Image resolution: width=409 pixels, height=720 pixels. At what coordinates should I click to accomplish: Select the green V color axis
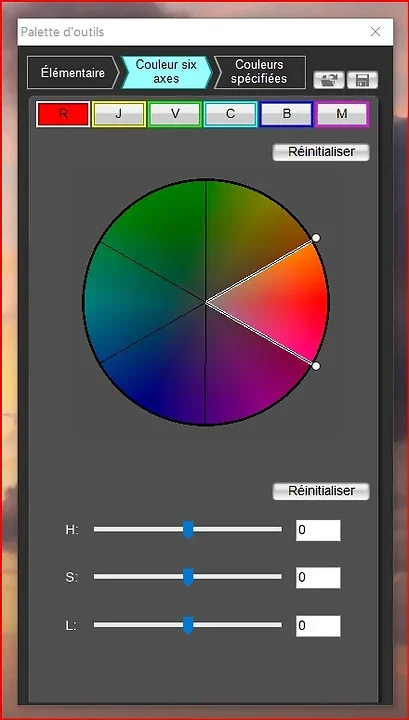[x=175, y=114]
